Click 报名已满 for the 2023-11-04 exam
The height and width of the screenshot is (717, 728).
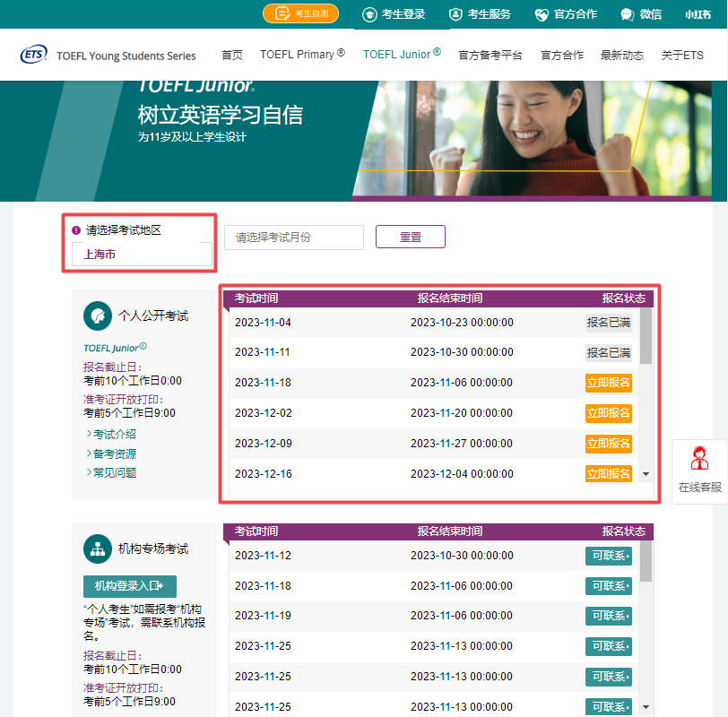click(x=608, y=323)
